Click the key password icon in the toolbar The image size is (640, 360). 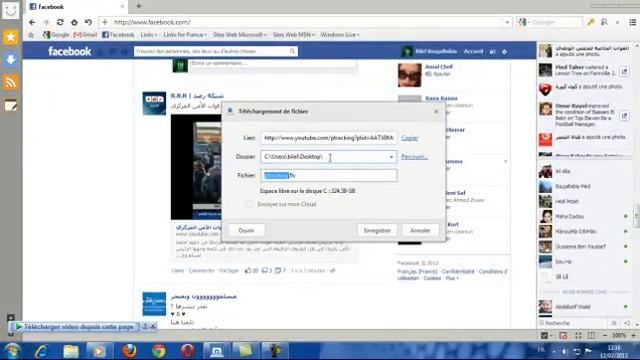pyautogui.click(x=591, y=22)
